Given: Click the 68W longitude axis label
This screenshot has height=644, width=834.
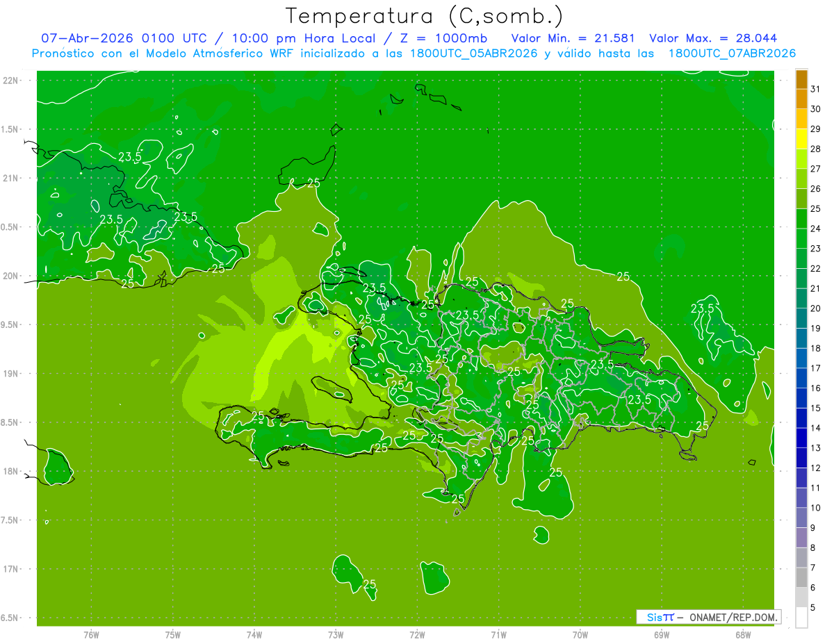Looking at the screenshot, I should click(743, 634).
